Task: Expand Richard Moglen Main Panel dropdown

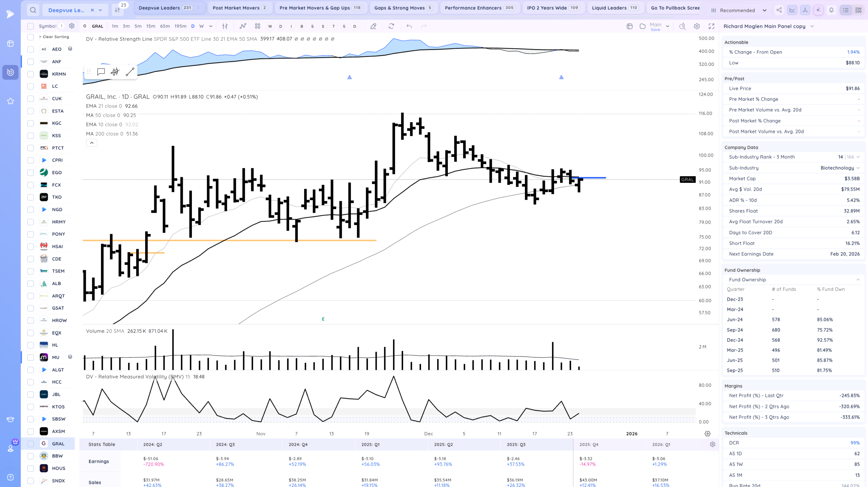Action: point(812,26)
